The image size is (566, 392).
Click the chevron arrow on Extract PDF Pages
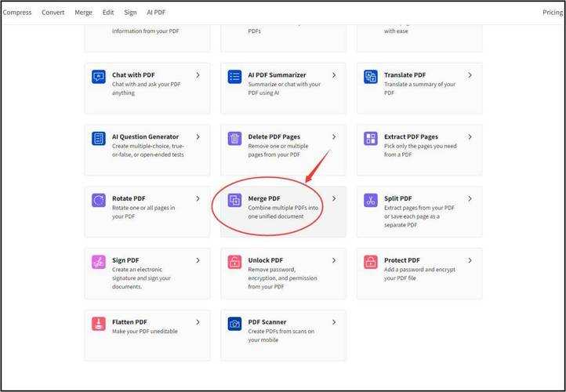pos(470,137)
